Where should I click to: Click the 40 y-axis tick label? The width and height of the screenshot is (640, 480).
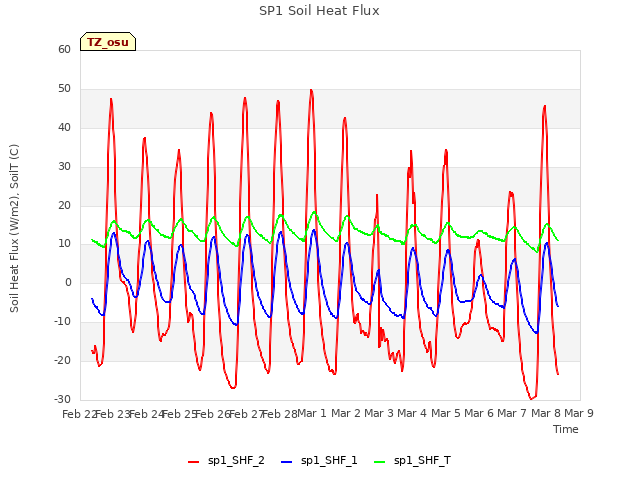click(64, 128)
